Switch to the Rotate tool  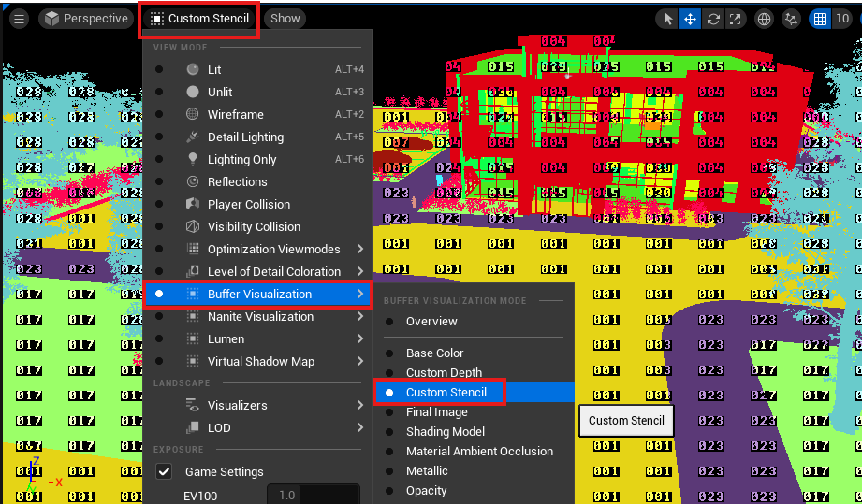tap(713, 19)
